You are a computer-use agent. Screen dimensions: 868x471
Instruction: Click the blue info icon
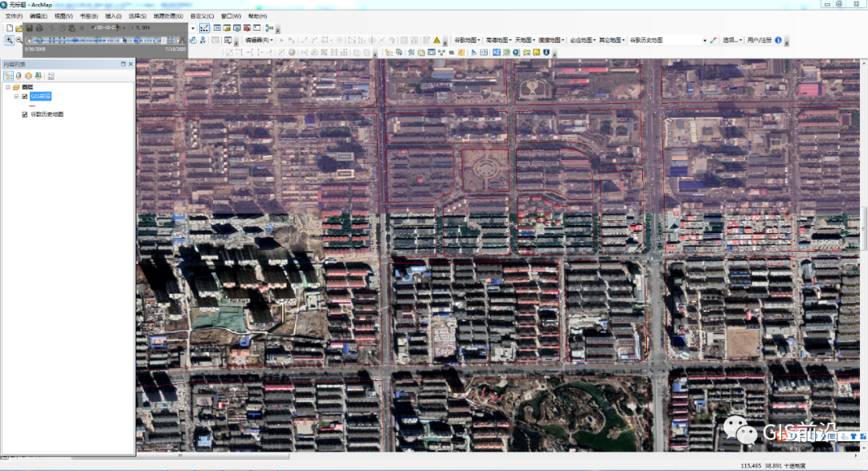778,40
